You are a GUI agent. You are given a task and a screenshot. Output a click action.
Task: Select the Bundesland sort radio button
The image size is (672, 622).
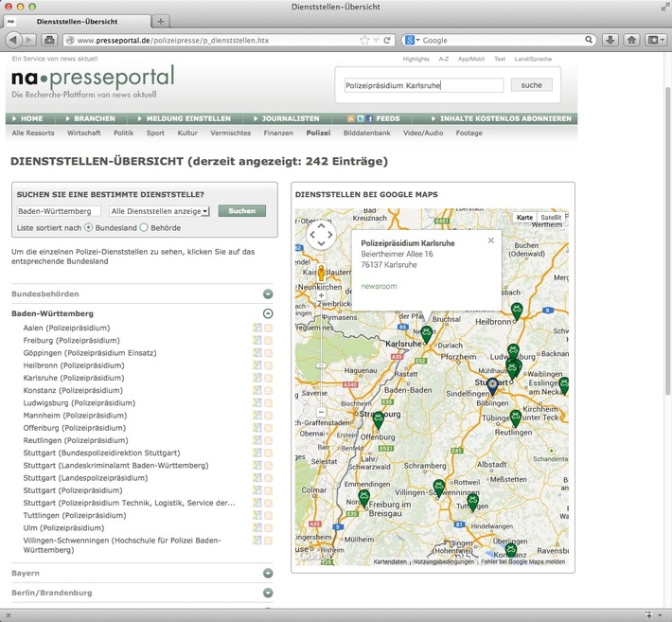coord(89,227)
